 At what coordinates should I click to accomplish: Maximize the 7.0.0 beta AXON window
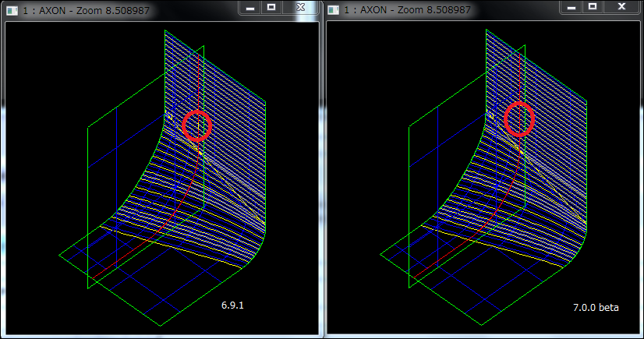point(593,6)
